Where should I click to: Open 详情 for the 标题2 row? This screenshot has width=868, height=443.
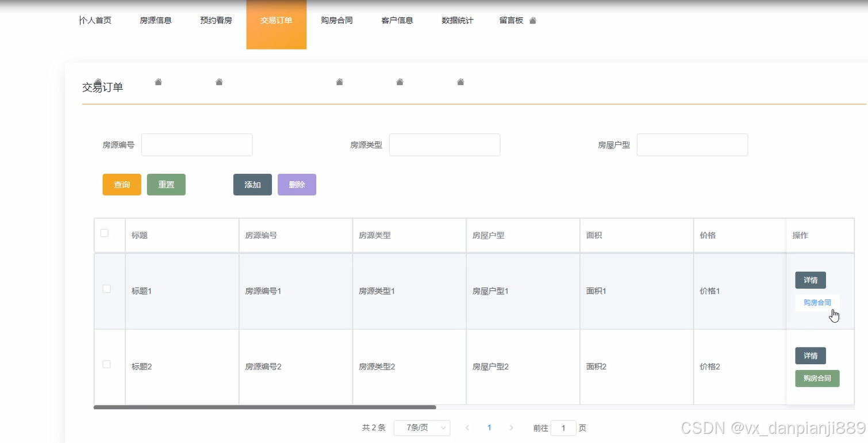[811, 356]
